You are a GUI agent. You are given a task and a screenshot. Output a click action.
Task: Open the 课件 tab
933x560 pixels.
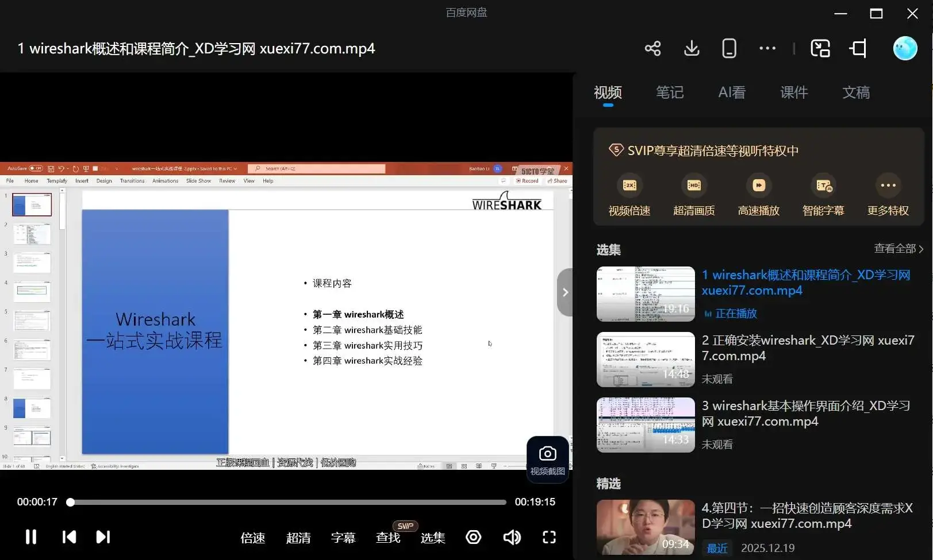click(x=794, y=92)
